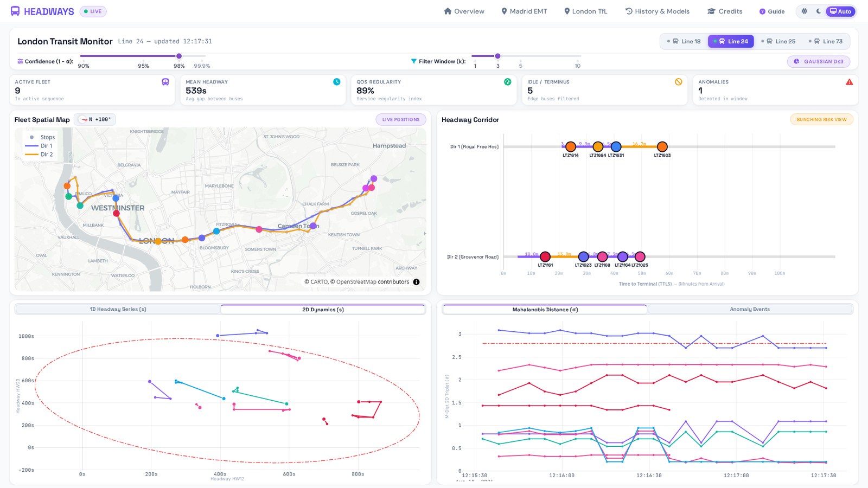Screen dimensions: 868x488
Task: Select bus marker LTZ1168 in corridor
Action: click(x=602, y=256)
